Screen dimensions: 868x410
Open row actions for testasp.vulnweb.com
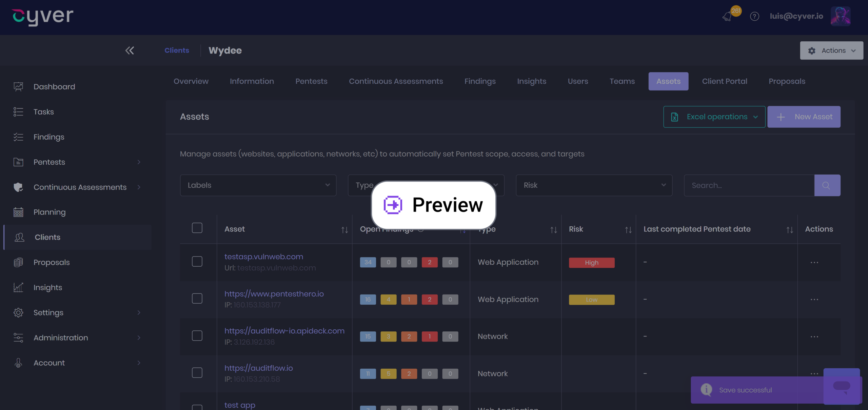pyautogui.click(x=814, y=263)
